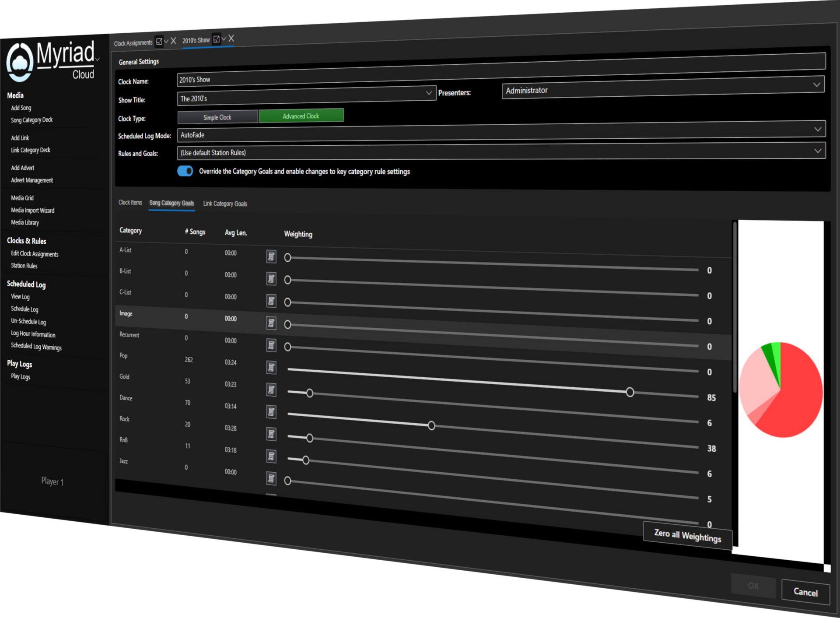The height and width of the screenshot is (618, 840).
Task: Pop out the Clock Assignments tab
Action: click(x=158, y=41)
